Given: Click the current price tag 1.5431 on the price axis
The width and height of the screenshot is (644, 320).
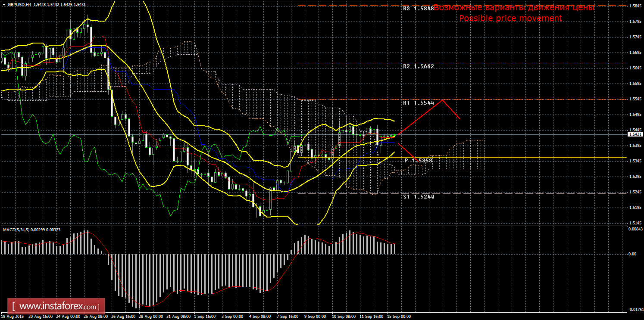Looking at the screenshot, I should (636, 134).
